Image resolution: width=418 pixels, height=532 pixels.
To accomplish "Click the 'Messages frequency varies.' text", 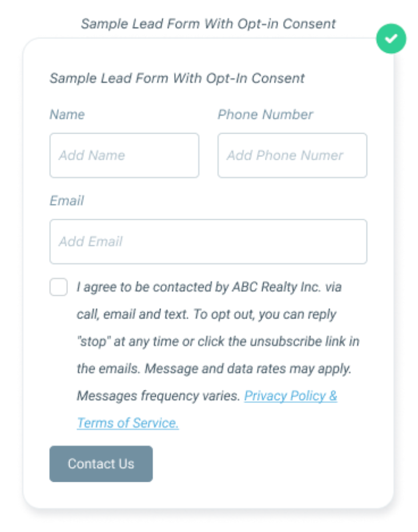I will (158, 396).
